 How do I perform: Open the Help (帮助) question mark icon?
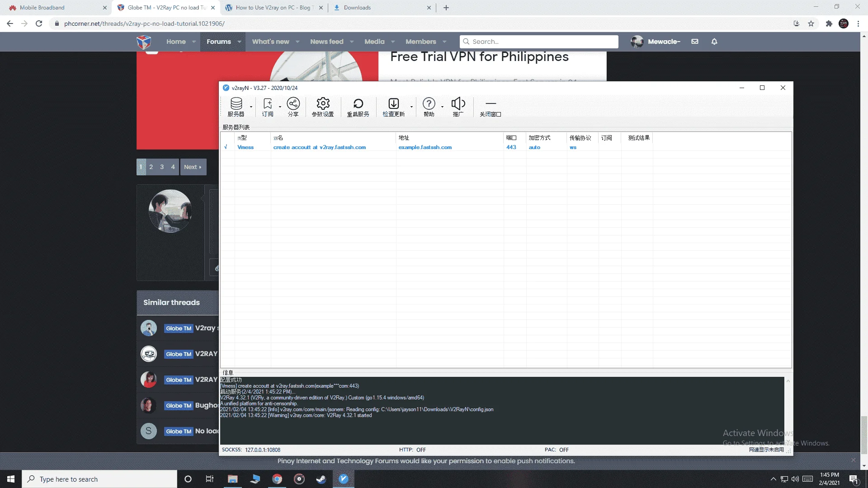click(429, 107)
